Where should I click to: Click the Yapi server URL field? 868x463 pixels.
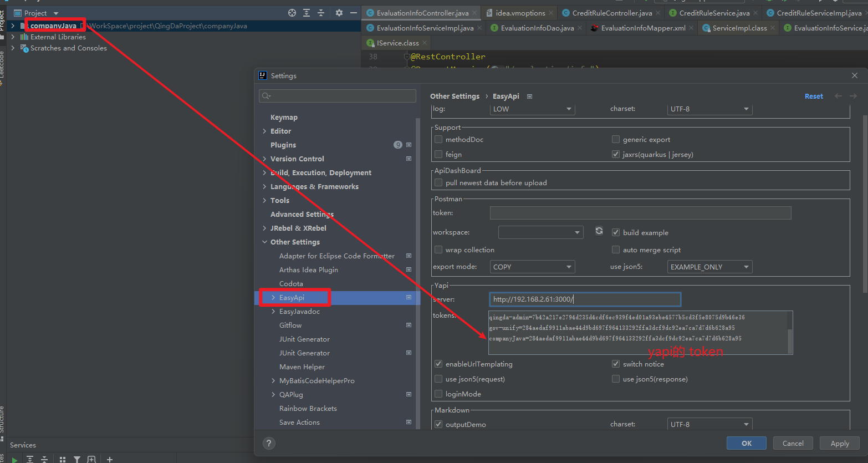click(x=585, y=299)
